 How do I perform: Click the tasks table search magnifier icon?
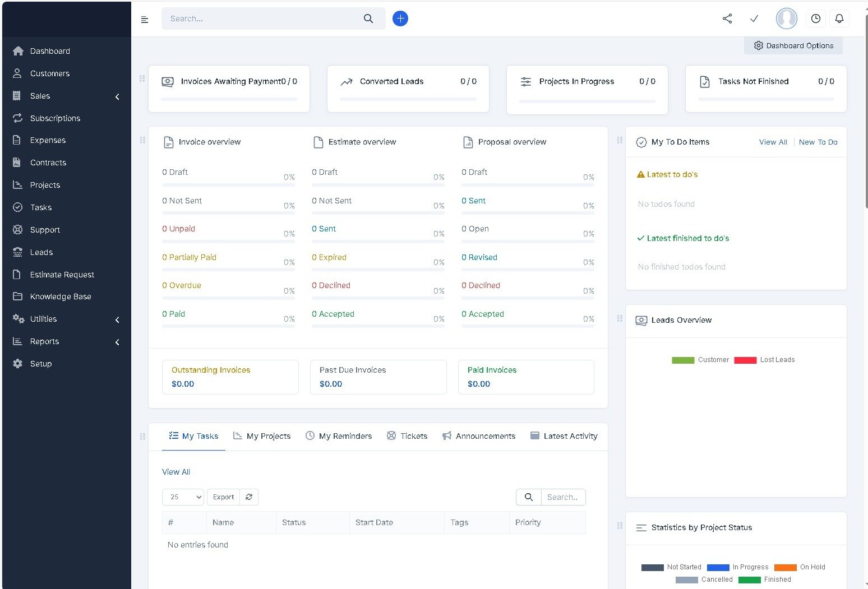529,497
